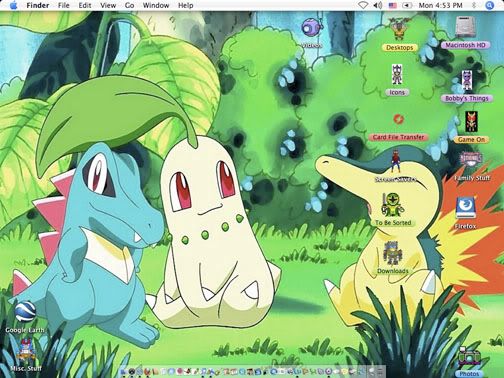504x378 pixels.
Task: Open the volume control in menu bar
Action: click(377, 5)
